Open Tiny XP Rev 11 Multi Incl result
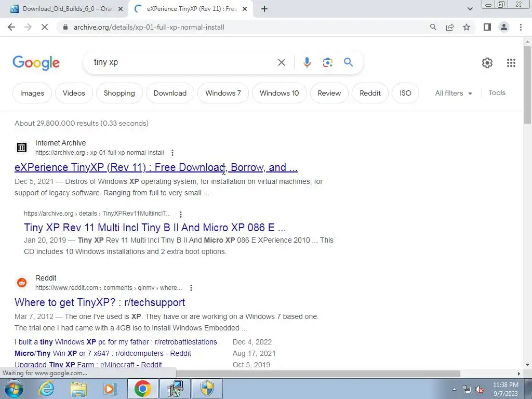Image resolution: width=532 pixels, height=399 pixels. coord(155,228)
